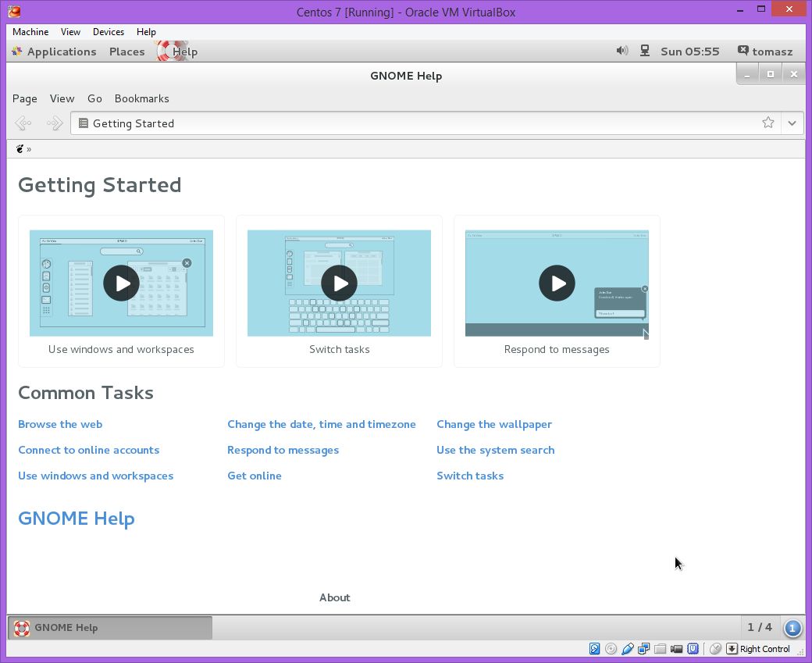Maximize the GNOME Help window
The image size is (812, 663).
(771, 75)
